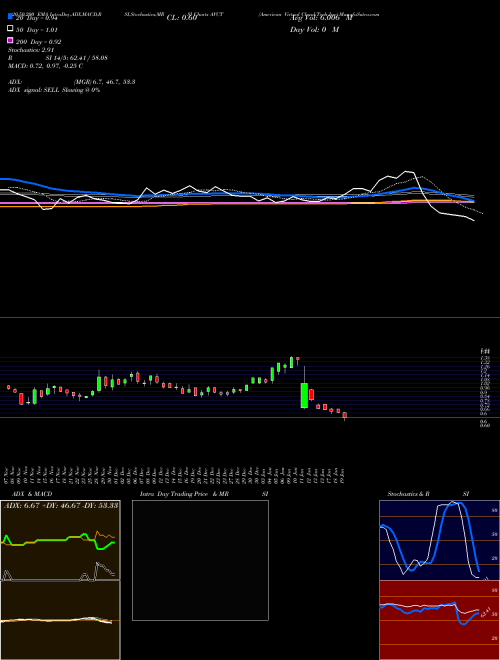Open the empty Intra Day Trading Price chart
This screenshot has height=660, width=500.
[x=200, y=560]
